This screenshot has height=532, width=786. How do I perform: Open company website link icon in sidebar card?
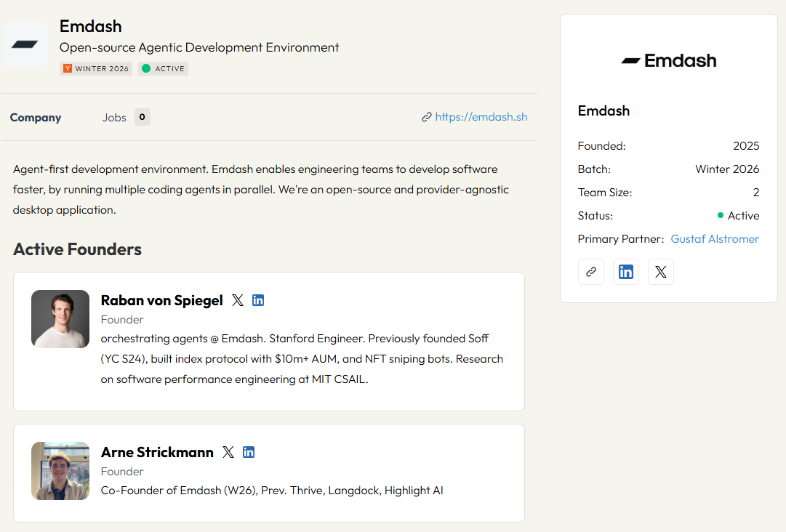pos(591,272)
